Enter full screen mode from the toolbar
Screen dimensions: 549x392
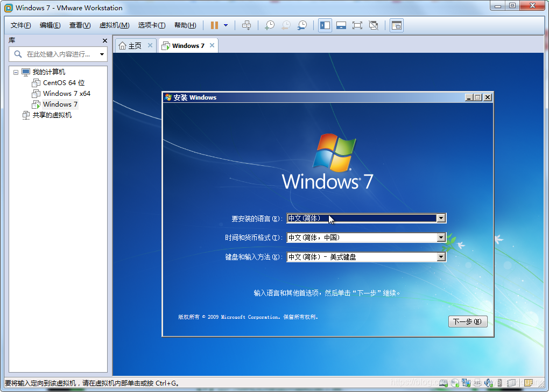tap(357, 25)
